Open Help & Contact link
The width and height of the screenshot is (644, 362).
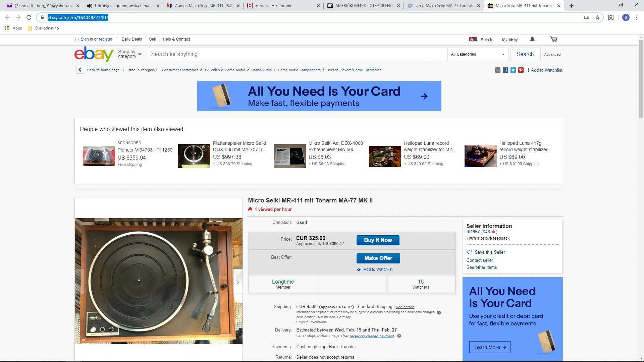(176, 39)
